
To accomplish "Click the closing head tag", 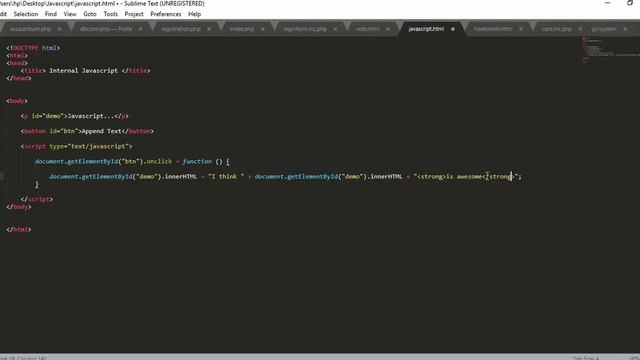I will [x=19, y=78].
